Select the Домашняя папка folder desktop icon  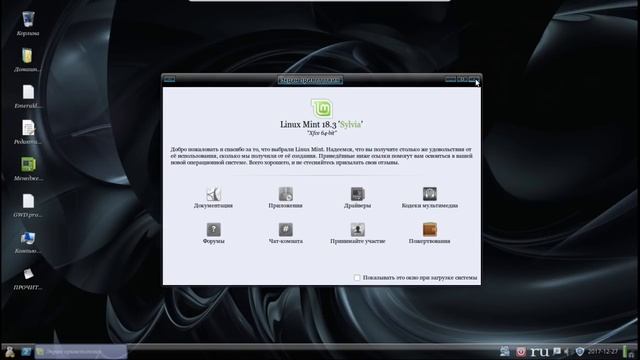(27, 56)
